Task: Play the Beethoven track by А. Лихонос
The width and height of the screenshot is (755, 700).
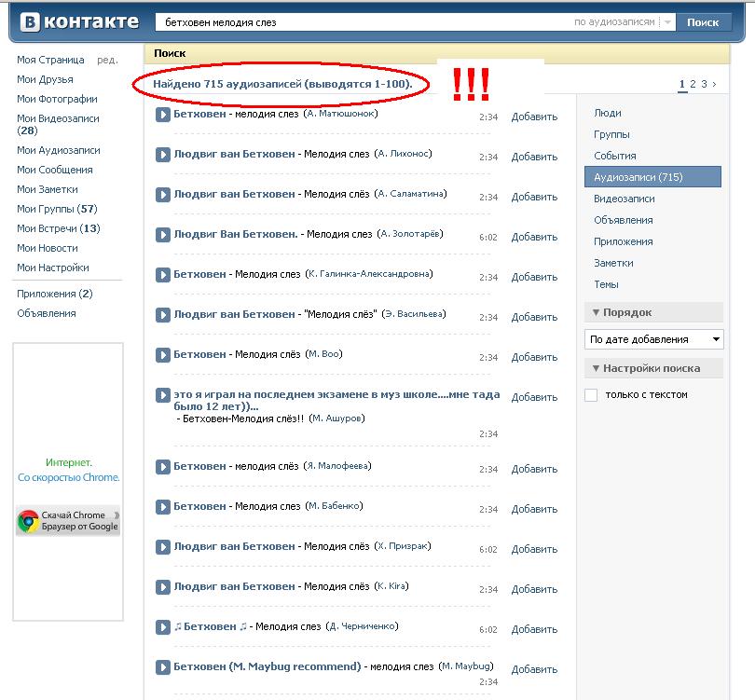Action: pos(162,155)
